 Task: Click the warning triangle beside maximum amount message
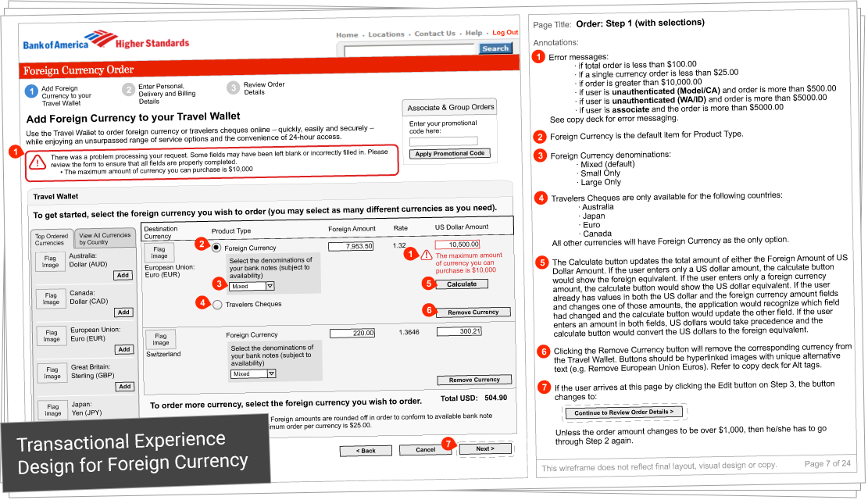point(427,255)
